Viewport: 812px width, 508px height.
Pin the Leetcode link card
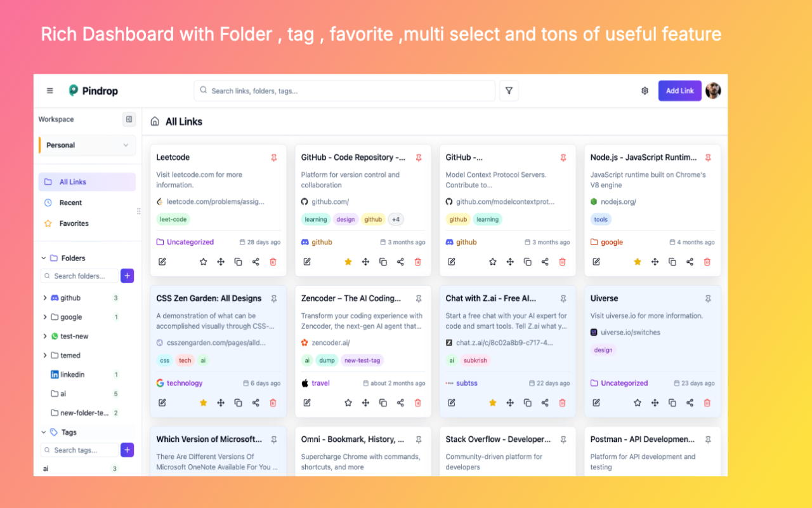click(x=273, y=157)
